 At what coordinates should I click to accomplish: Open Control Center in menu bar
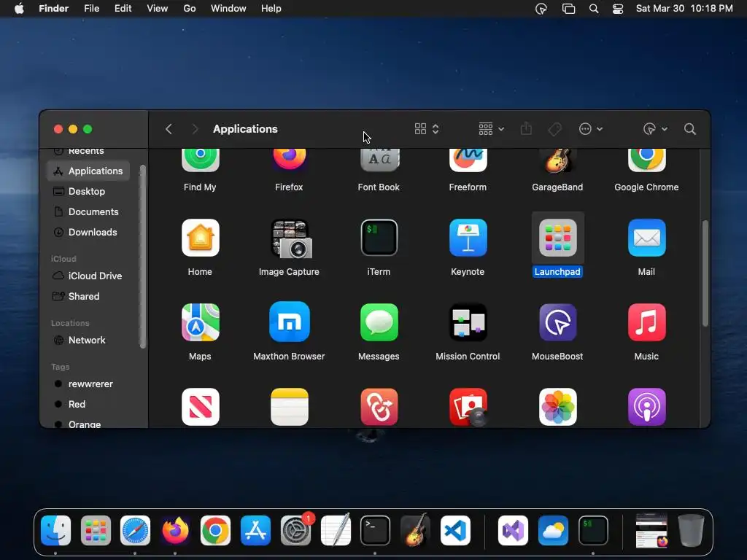click(618, 9)
